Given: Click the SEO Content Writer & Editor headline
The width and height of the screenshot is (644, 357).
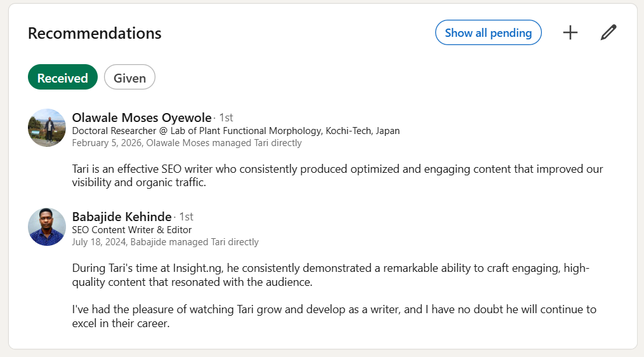Looking at the screenshot, I should [132, 230].
